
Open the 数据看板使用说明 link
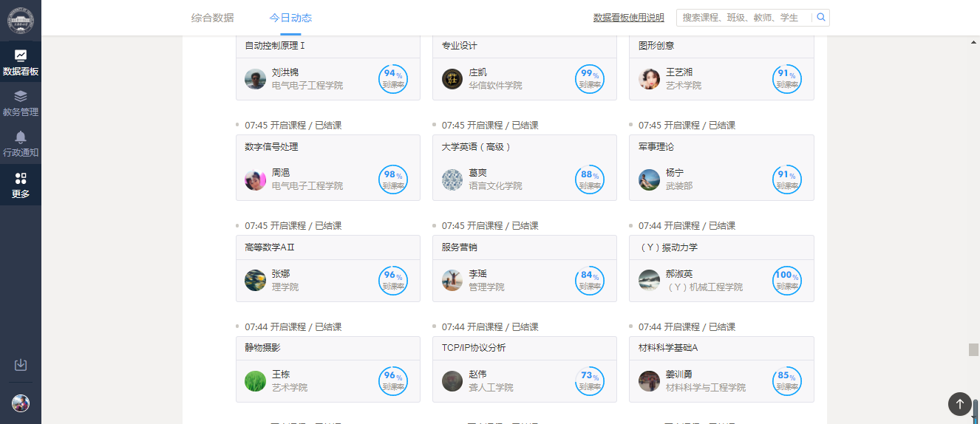coord(628,18)
